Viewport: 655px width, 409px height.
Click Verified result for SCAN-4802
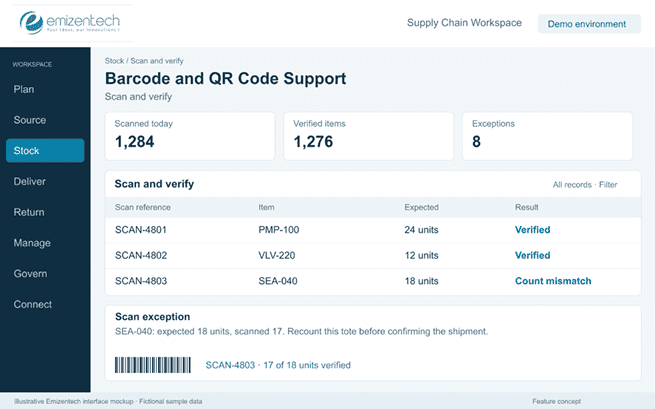tap(532, 256)
